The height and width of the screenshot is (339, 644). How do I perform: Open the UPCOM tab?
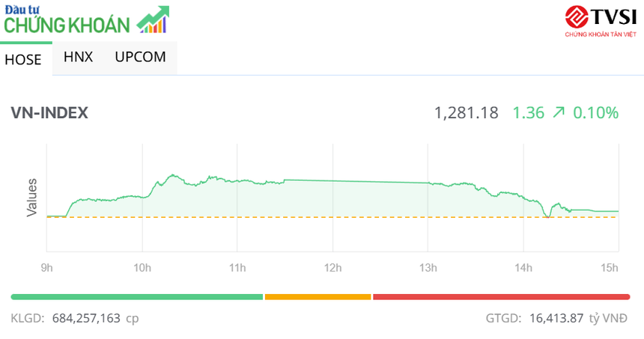click(140, 57)
